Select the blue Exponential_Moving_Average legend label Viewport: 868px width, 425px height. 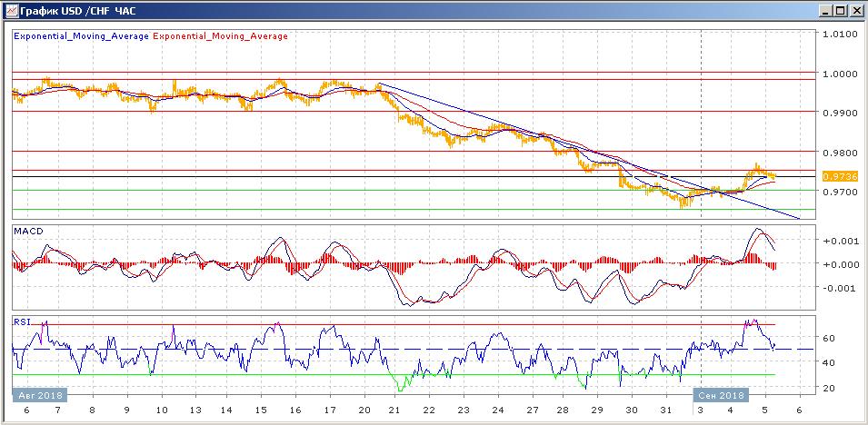pos(80,36)
